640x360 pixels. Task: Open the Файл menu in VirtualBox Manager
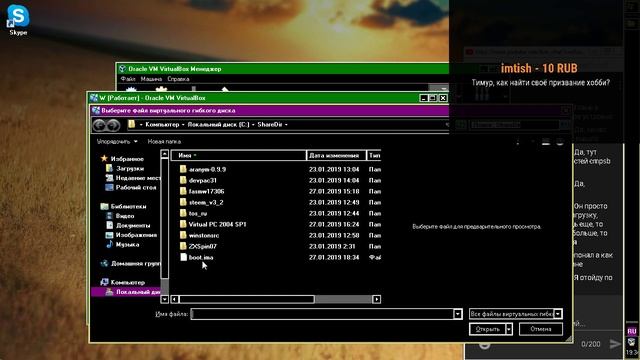(128, 79)
